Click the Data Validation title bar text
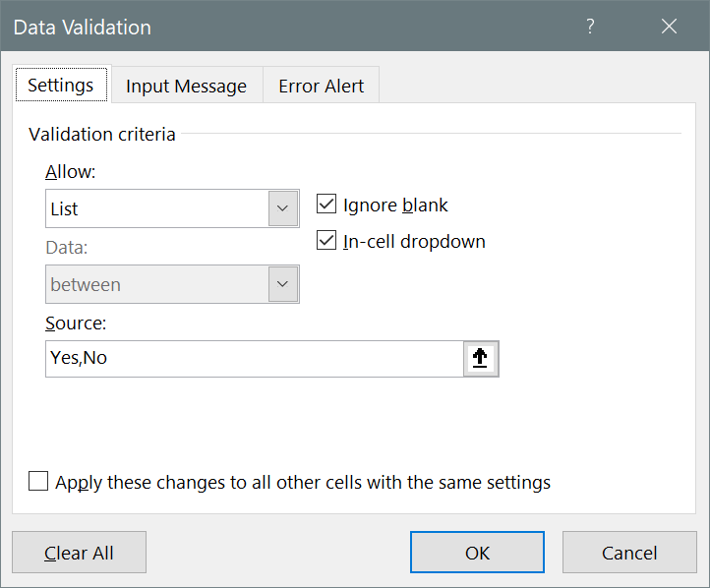Image resolution: width=710 pixels, height=588 pixels. tap(83, 28)
